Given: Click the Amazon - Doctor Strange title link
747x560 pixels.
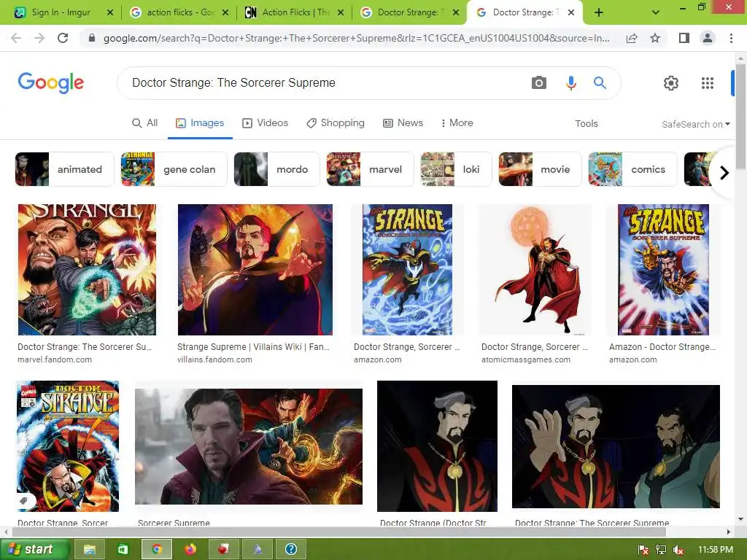Looking at the screenshot, I should [662, 346].
